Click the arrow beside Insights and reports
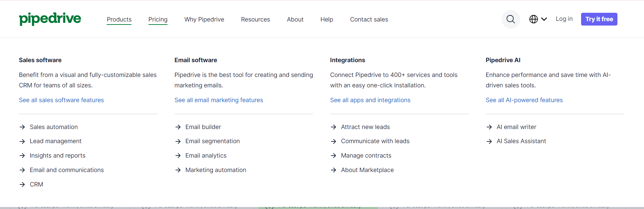Screen dimensions: 644x209 (22, 156)
